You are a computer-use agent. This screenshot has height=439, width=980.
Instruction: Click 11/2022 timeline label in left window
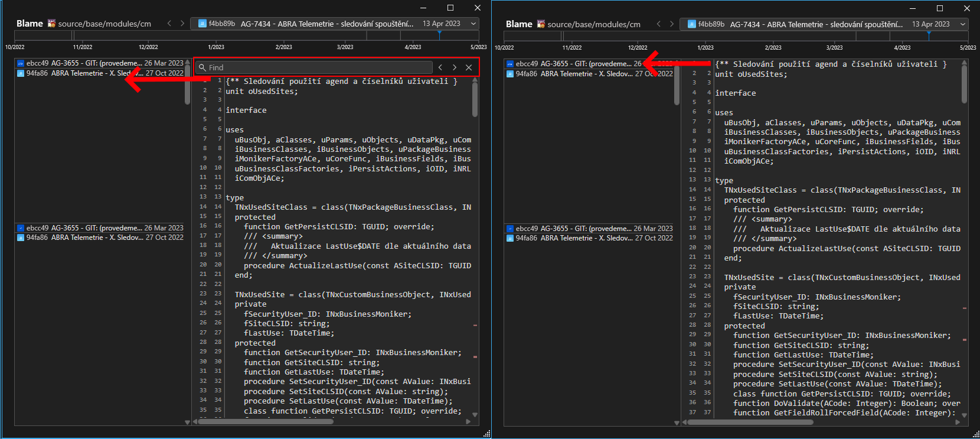click(83, 47)
